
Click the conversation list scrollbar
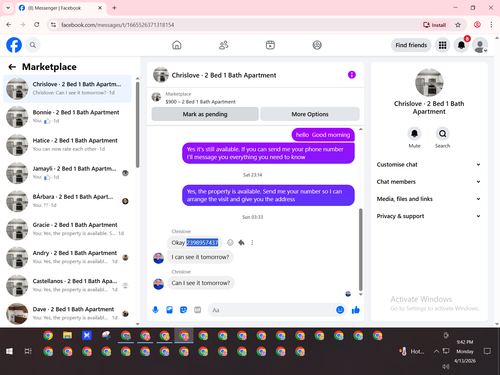coord(137,125)
